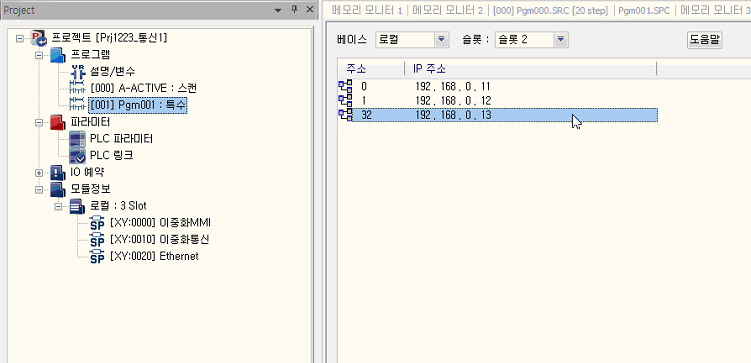Click the 도움말 button
Viewport: 751px width, 363px height.
coord(705,40)
